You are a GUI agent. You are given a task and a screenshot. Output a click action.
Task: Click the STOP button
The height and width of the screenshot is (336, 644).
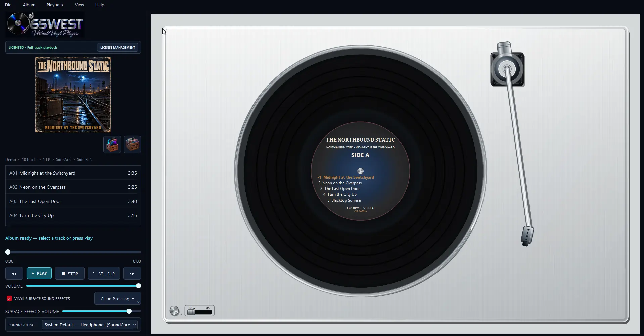tap(70, 274)
